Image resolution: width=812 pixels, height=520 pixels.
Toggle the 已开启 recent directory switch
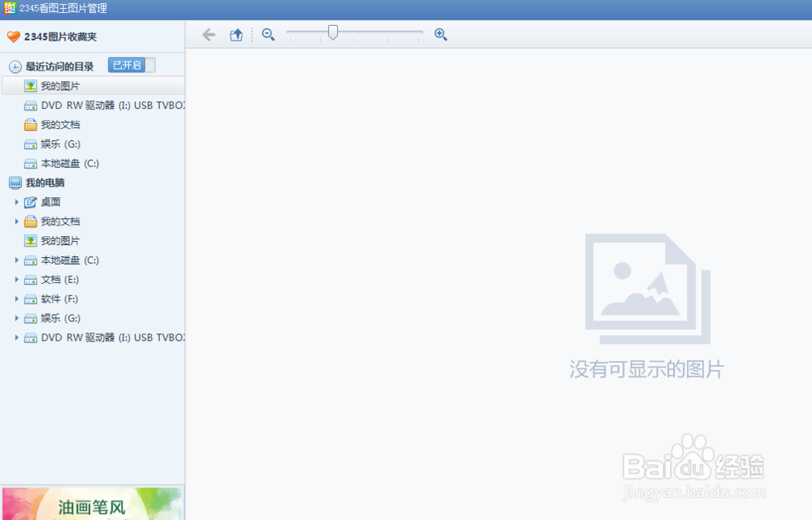coord(132,65)
